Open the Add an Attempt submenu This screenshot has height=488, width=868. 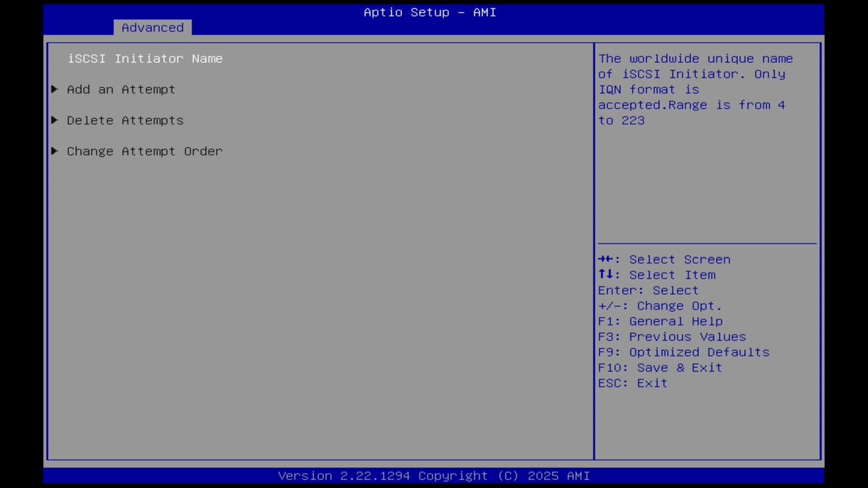tap(120, 89)
